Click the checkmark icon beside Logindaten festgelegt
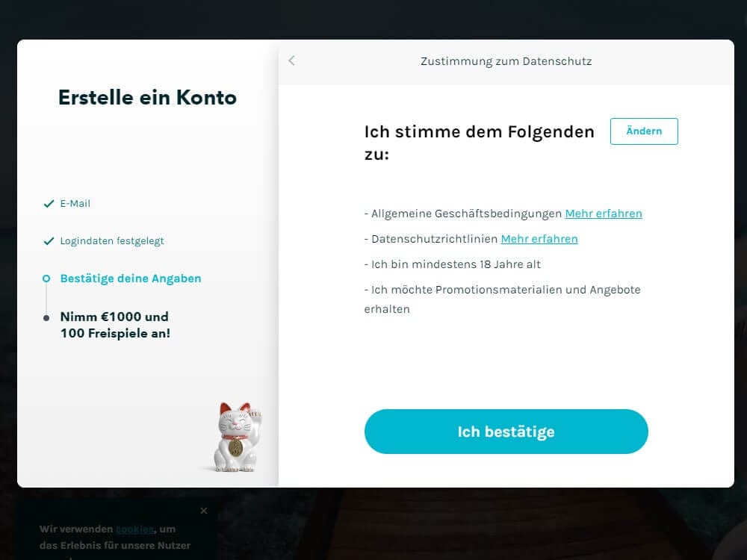This screenshot has width=747, height=560. (x=49, y=241)
